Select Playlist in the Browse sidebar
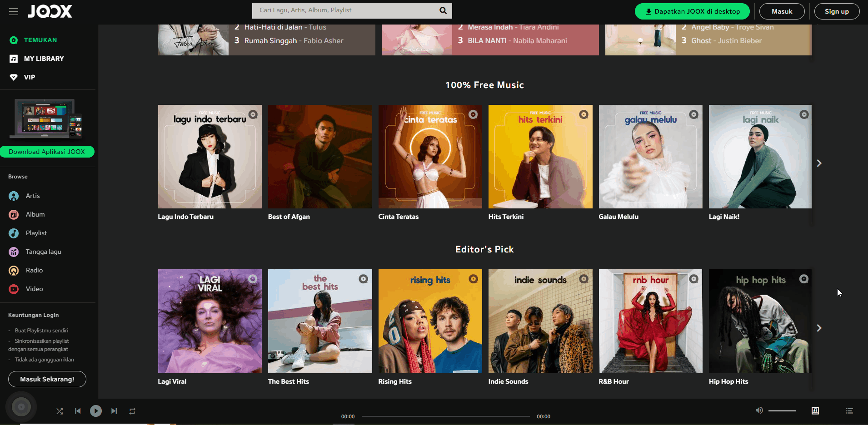Screen dimensions: 868x425 pos(36,233)
